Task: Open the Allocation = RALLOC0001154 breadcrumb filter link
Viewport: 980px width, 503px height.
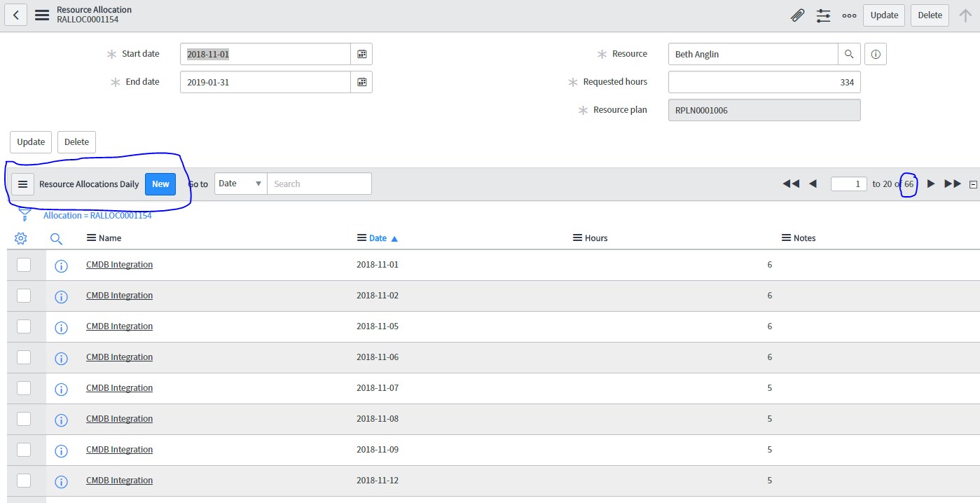Action: click(x=98, y=215)
